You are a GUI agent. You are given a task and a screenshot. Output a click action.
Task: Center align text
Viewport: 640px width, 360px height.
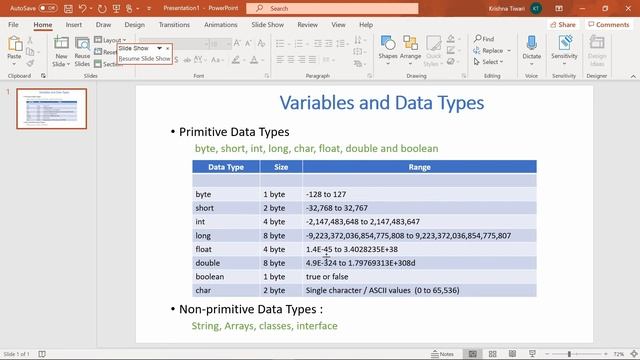[x=291, y=60]
